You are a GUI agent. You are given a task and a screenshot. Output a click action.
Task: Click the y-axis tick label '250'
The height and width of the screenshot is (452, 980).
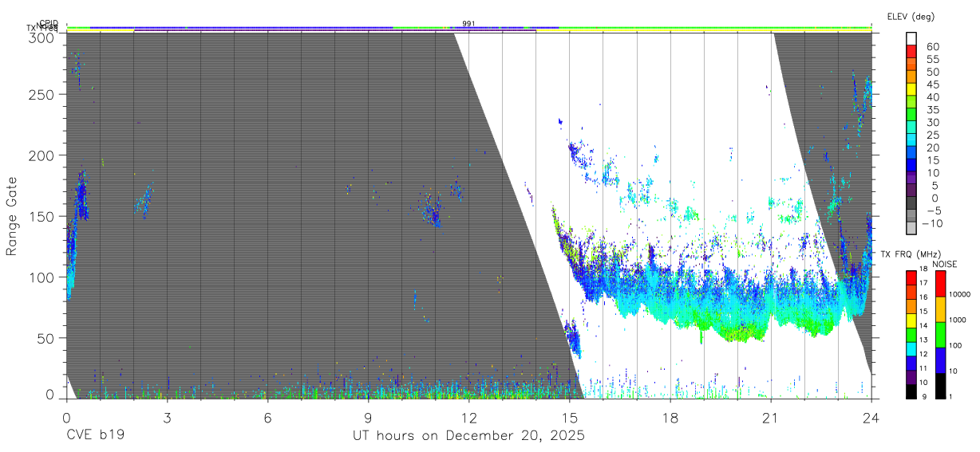click(41, 94)
